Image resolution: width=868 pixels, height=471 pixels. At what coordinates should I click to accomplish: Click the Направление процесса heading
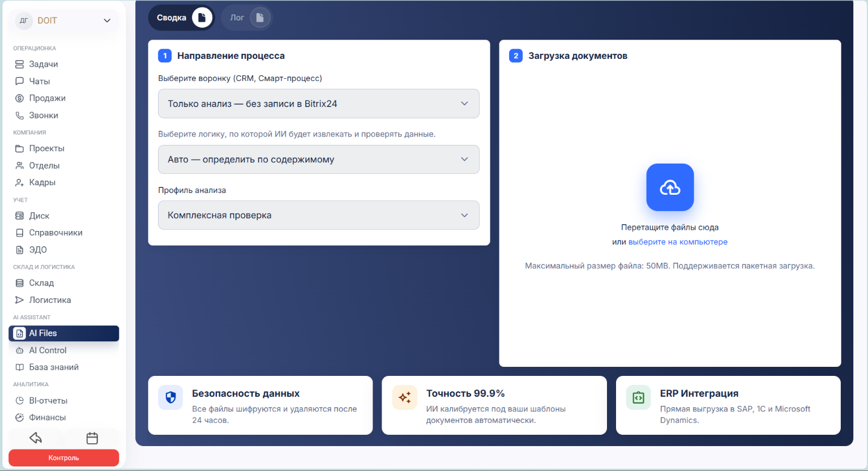click(x=231, y=55)
